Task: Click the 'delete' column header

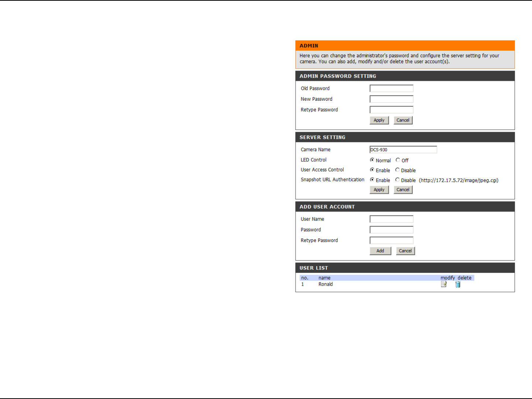Action: point(464,278)
